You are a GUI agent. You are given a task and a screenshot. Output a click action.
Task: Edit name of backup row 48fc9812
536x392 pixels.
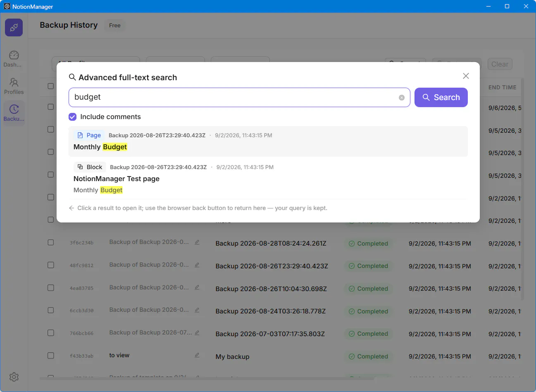click(197, 265)
